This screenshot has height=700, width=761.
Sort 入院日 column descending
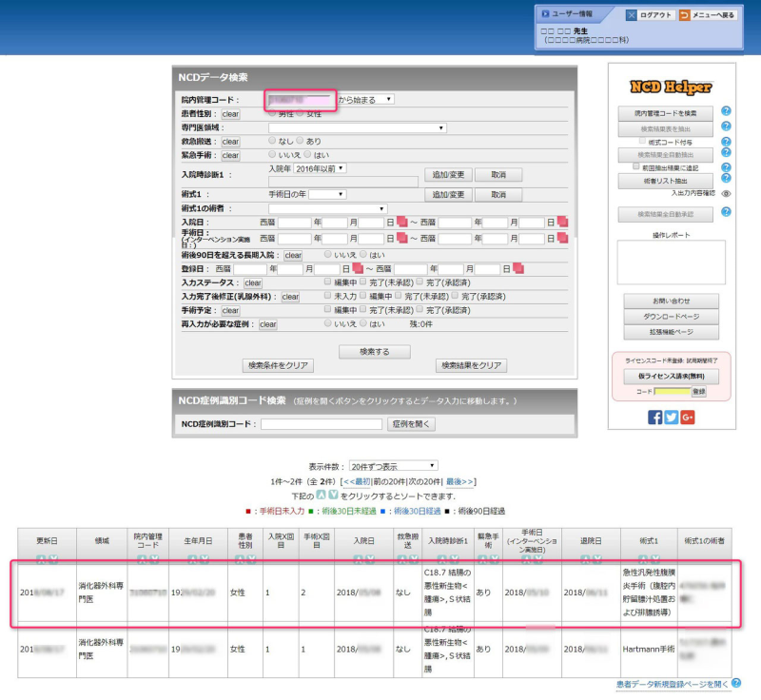pos(370,559)
